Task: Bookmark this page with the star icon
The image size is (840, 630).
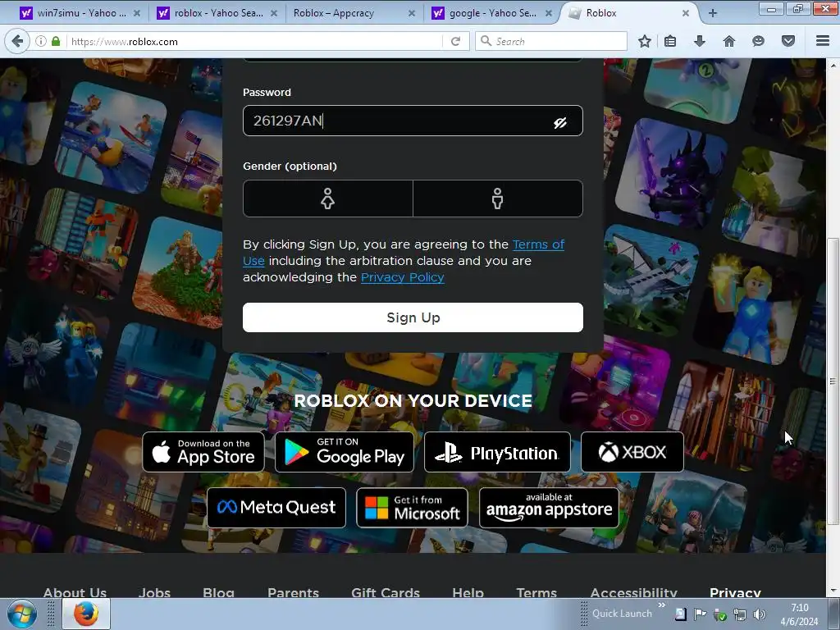Action: tap(645, 41)
